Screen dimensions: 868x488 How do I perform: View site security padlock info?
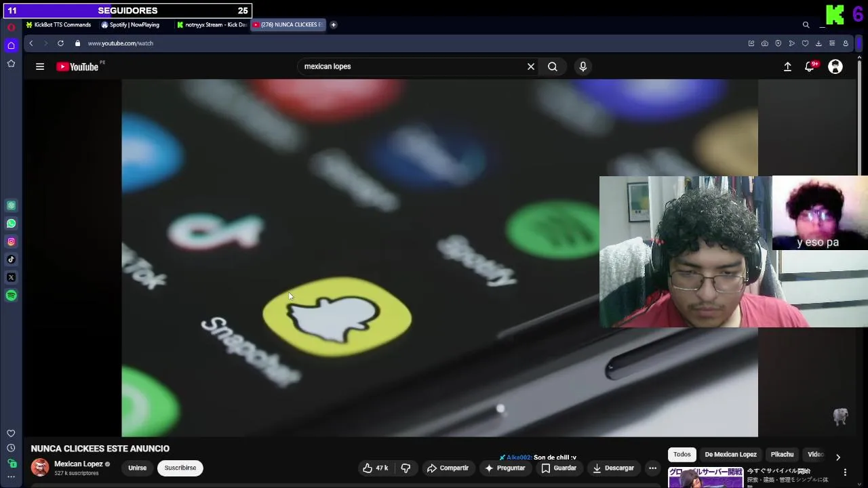77,43
